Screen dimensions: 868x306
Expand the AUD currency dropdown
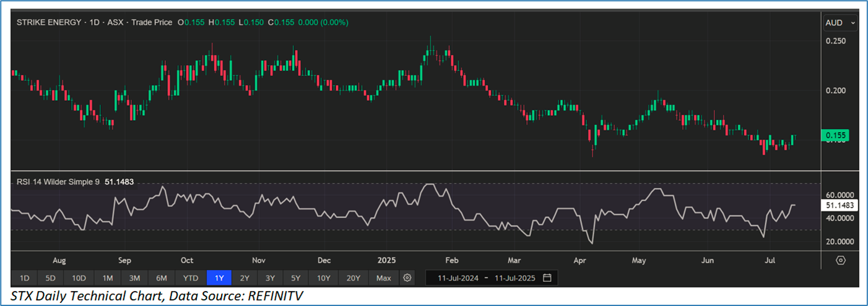pos(840,23)
